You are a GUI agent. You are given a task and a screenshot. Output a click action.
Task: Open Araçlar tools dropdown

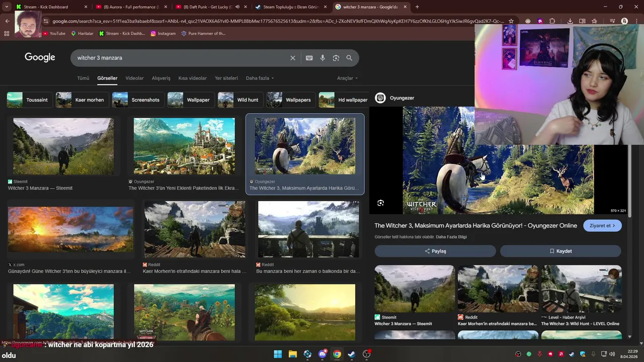[347, 78]
